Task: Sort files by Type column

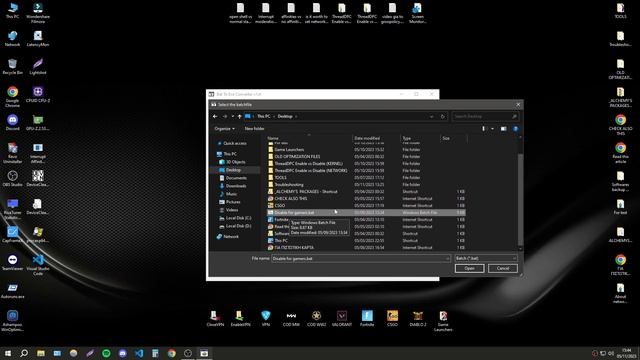Action: (x=420, y=138)
